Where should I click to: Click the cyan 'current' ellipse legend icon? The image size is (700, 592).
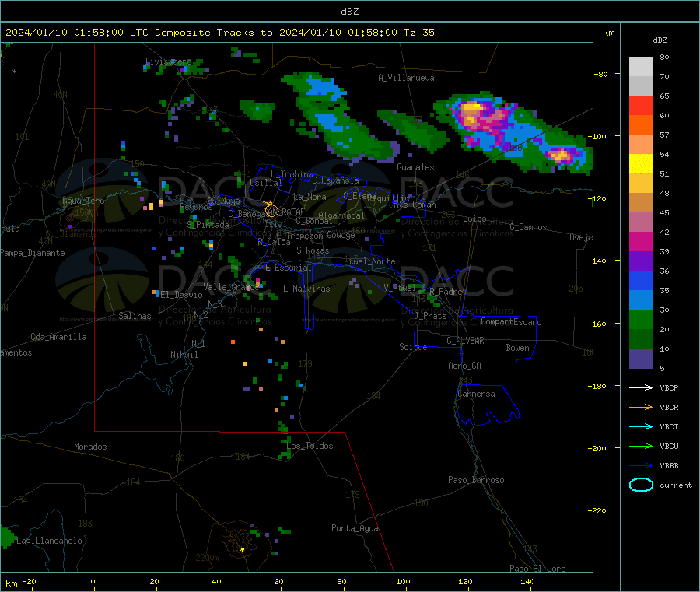[x=641, y=485]
